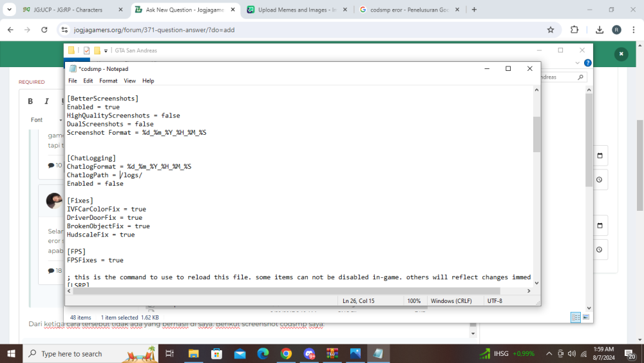Switch to codsmp eror Google search tab
The width and height of the screenshot is (644, 363).
pyautogui.click(x=409, y=10)
